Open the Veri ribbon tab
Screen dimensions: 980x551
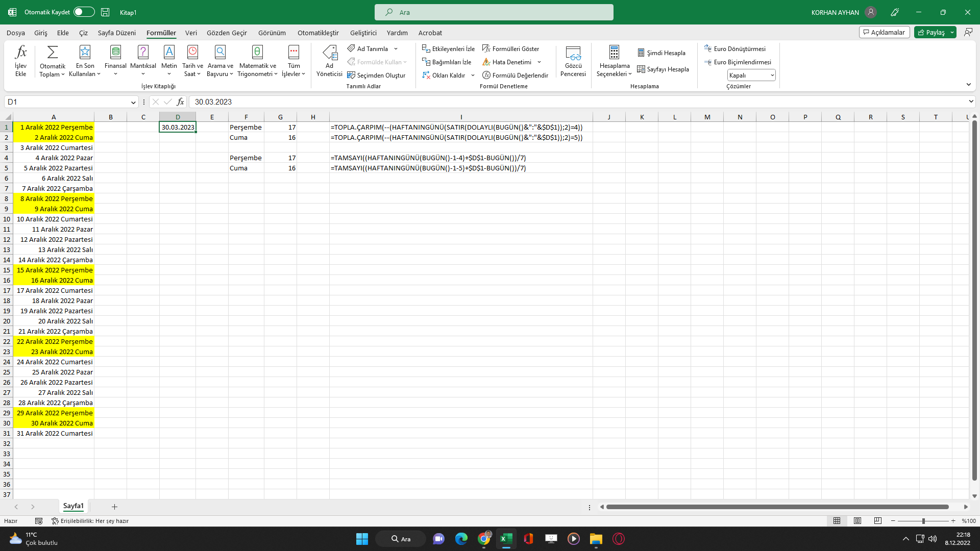coord(191,33)
